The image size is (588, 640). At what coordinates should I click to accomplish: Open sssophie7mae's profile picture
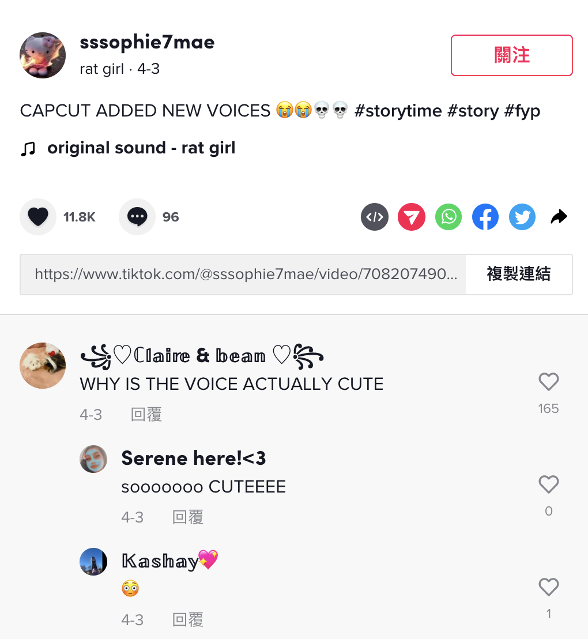click(x=43, y=55)
